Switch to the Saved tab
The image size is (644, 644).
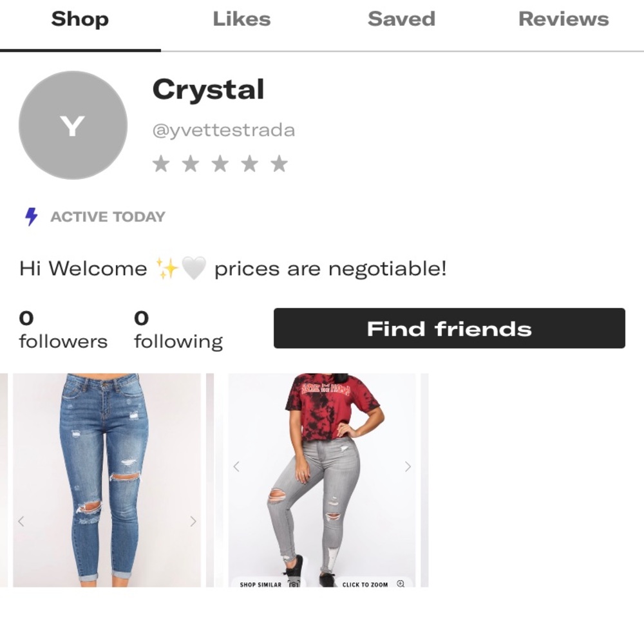(x=401, y=19)
